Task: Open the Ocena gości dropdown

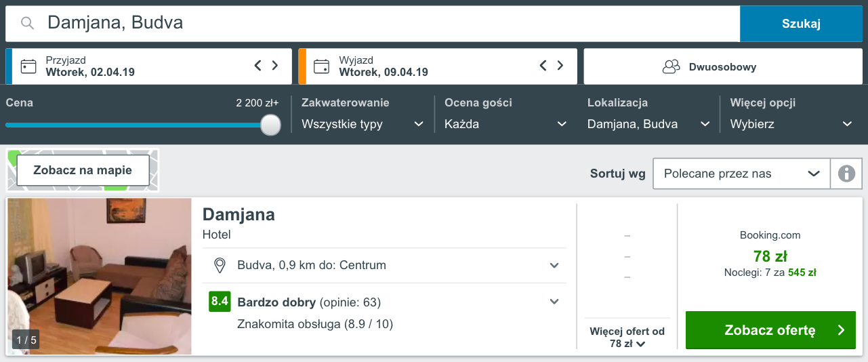Action: [x=505, y=124]
